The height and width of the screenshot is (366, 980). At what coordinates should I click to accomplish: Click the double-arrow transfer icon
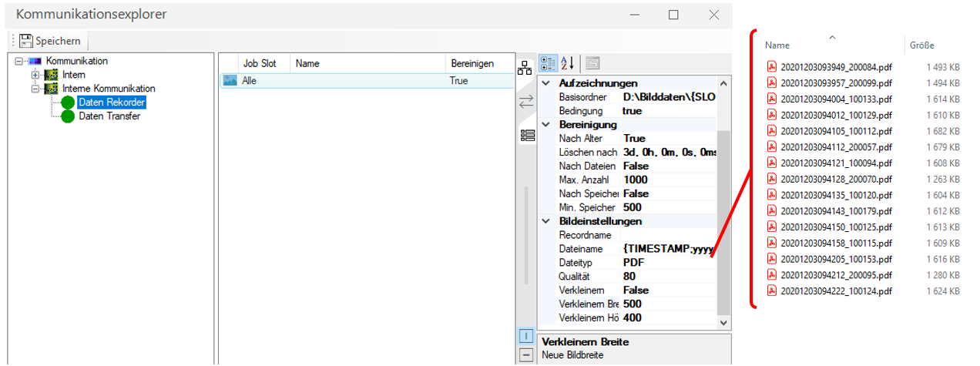coord(526,102)
